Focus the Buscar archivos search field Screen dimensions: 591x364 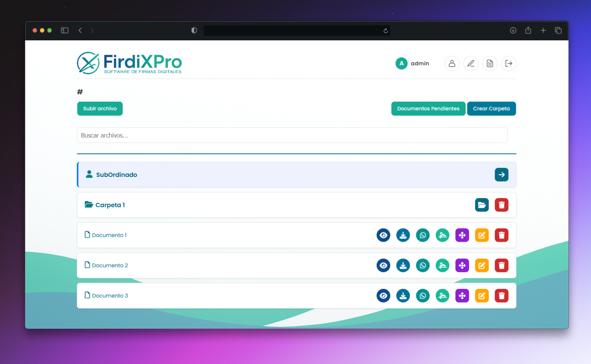(292, 135)
